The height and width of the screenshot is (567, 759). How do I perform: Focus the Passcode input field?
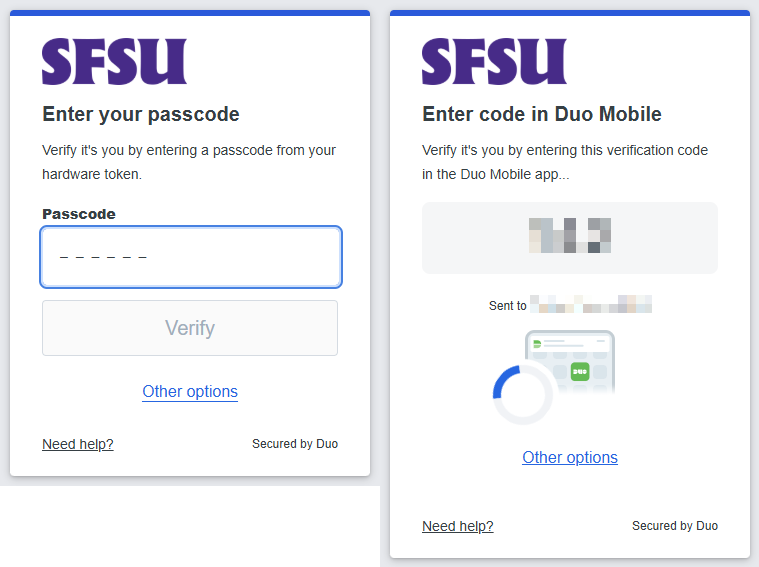click(x=191, y=257)
